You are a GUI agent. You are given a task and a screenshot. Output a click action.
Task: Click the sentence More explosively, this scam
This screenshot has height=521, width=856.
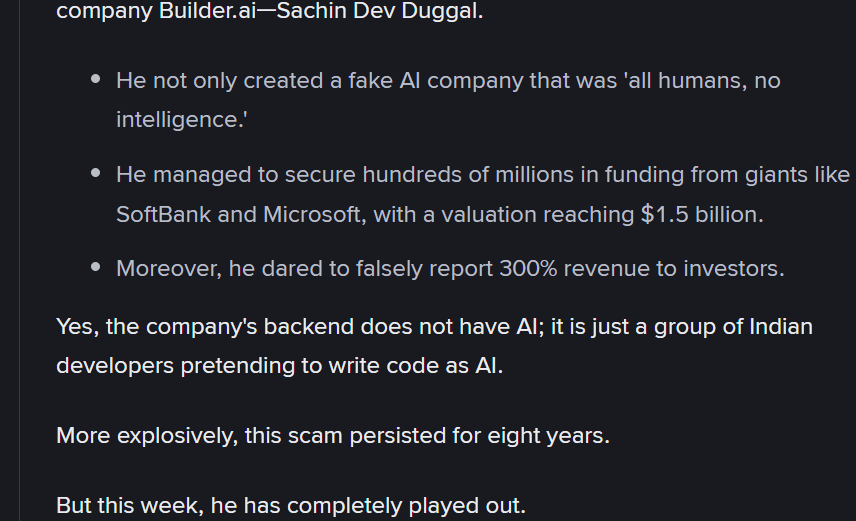click(333, 436)
